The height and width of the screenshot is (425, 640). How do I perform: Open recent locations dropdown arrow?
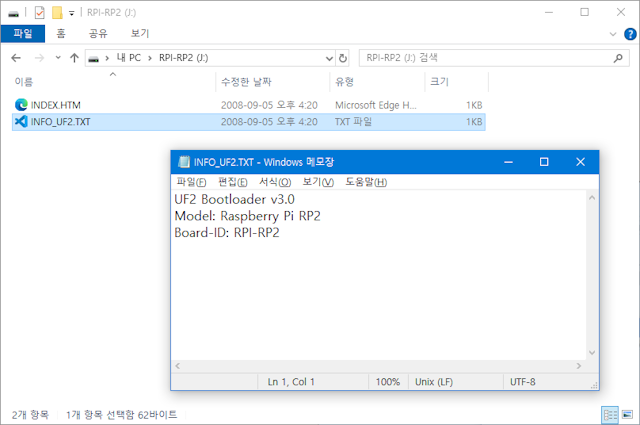[58, 58]
